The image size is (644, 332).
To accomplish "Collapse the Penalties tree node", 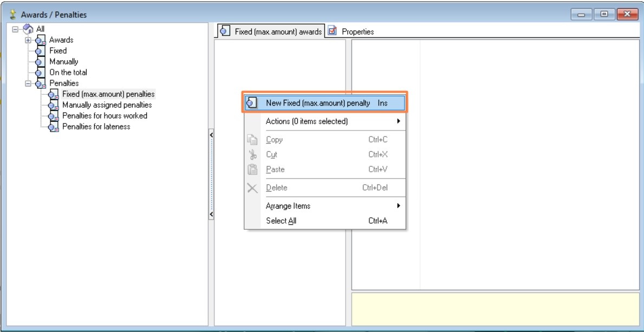I will (x=28, y=83).
